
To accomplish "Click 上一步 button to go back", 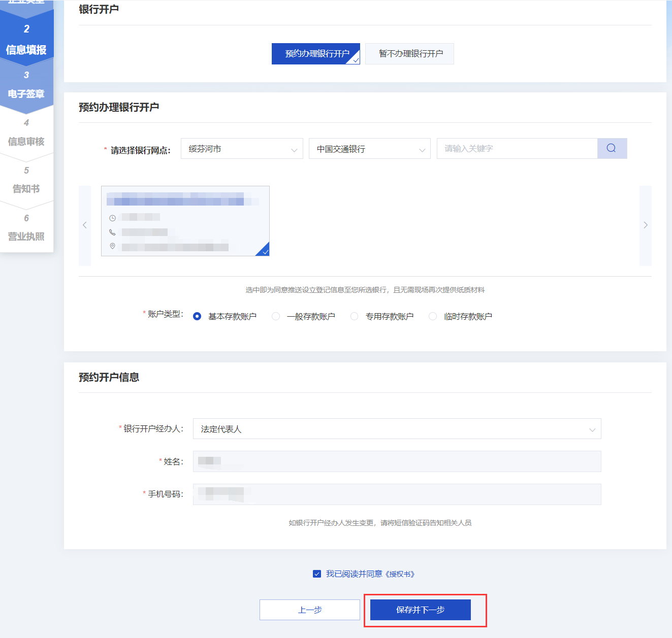I will tap(309, 610).
